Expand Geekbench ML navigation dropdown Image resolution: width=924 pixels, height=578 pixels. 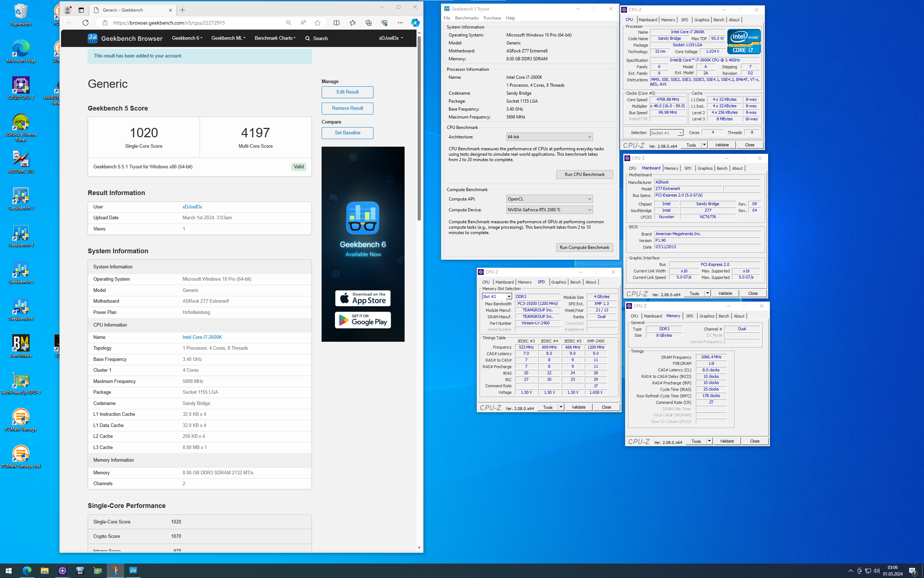228,38
